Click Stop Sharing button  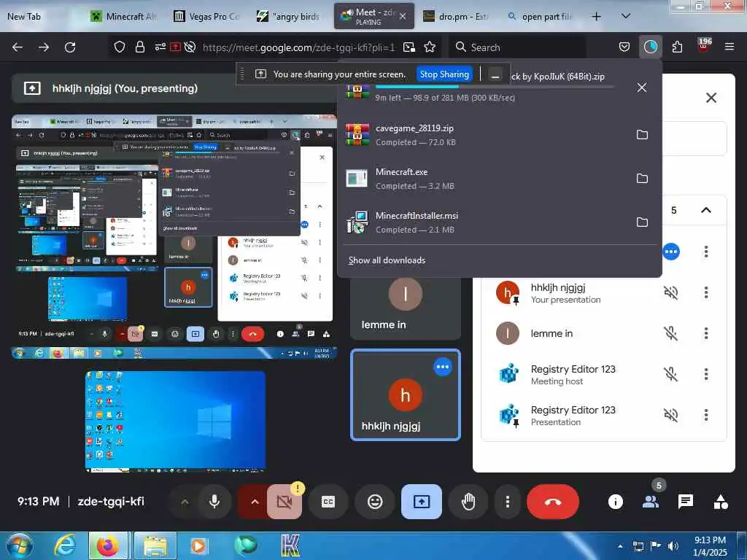coord(444,74)
